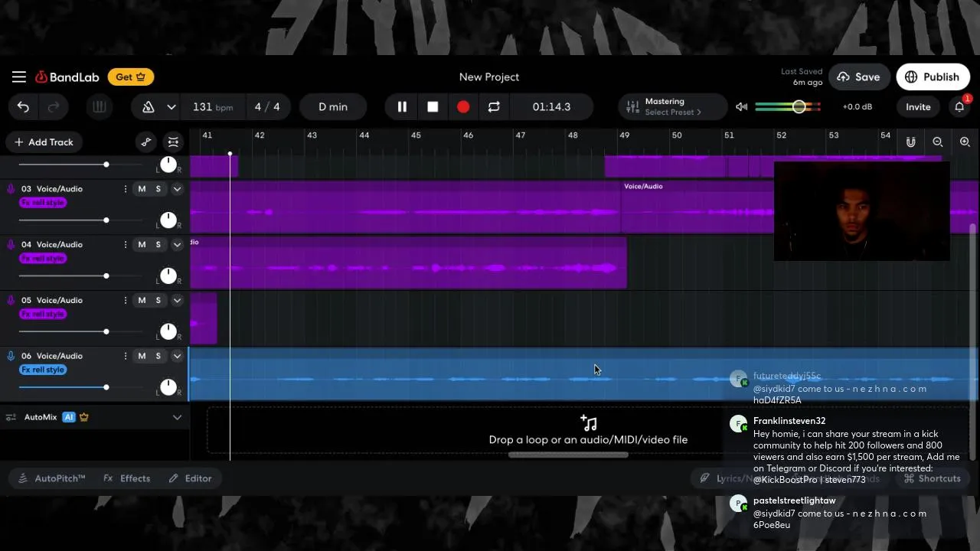Redo the last action
The image size is (980, 551).
point(54,107)
